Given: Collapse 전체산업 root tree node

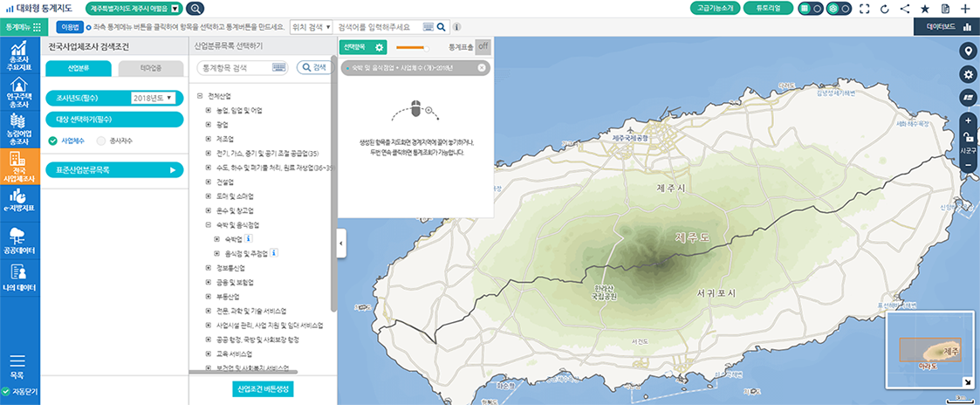Looking at the screenshot, I should click(x=200, y=96).
